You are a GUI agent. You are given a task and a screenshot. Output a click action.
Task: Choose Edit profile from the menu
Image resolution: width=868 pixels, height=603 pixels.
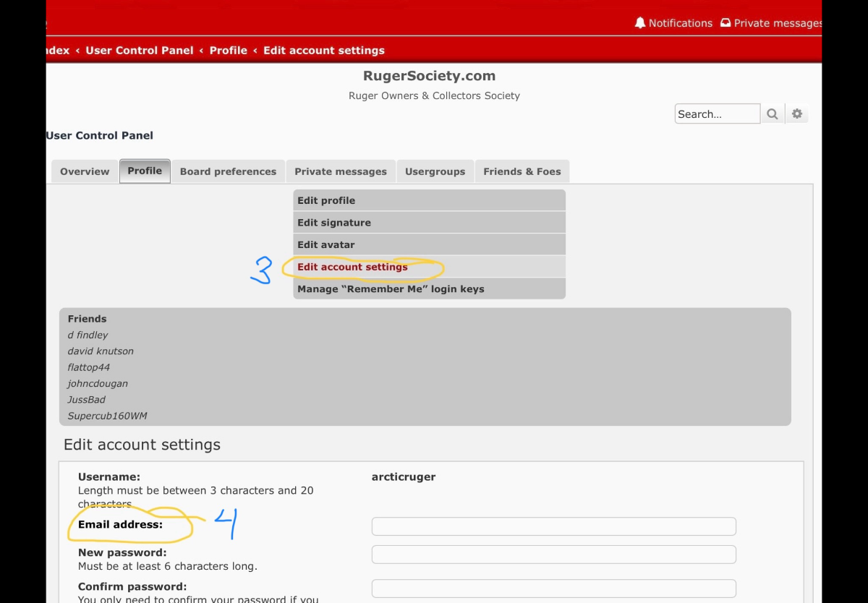coord(326,200)
